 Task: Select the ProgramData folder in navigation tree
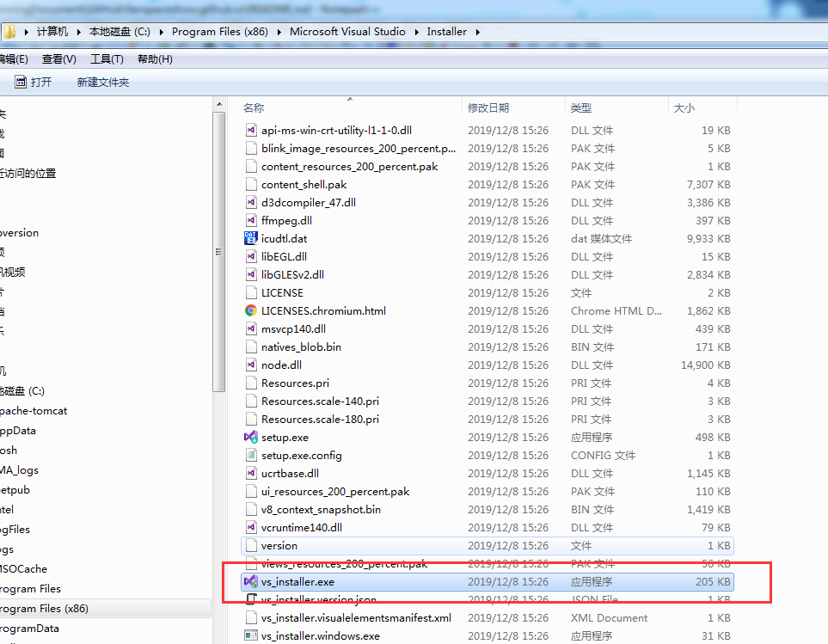pos(29,629)
